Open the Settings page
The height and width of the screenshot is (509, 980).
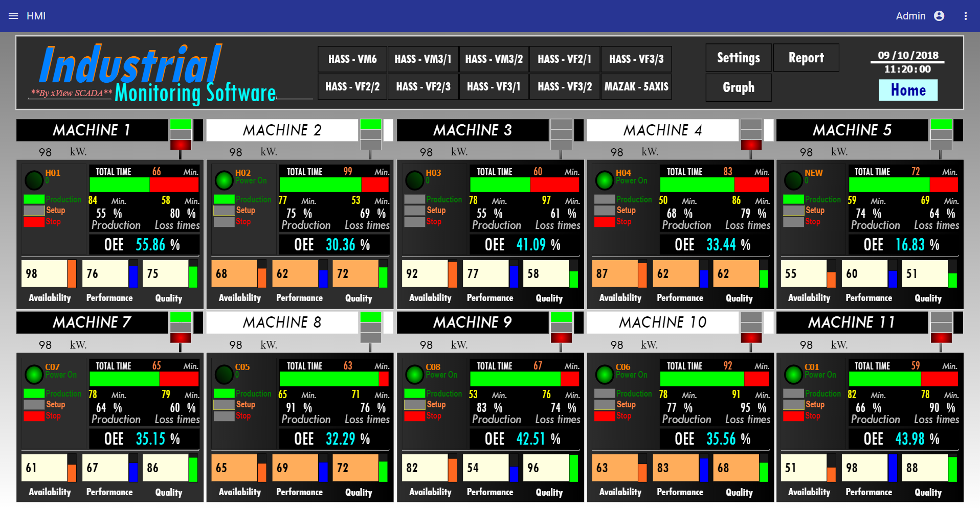point(738,58)
